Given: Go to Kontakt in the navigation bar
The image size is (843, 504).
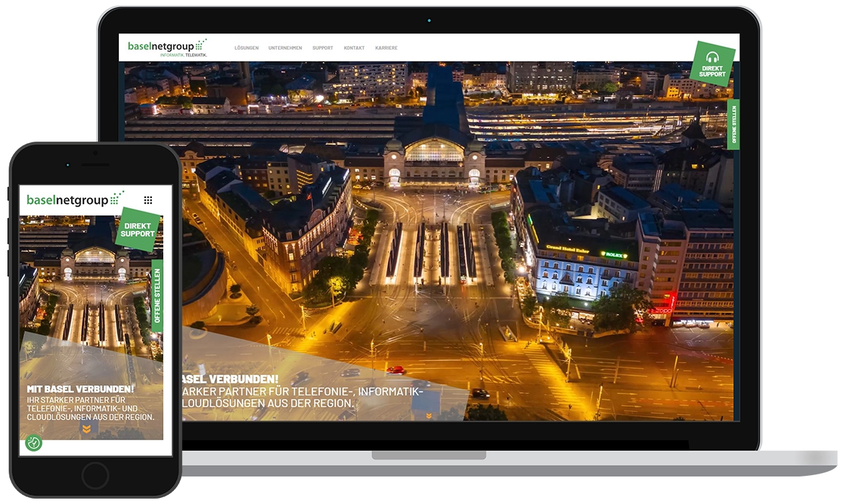Looking at the screenshot, I should 354,48.
